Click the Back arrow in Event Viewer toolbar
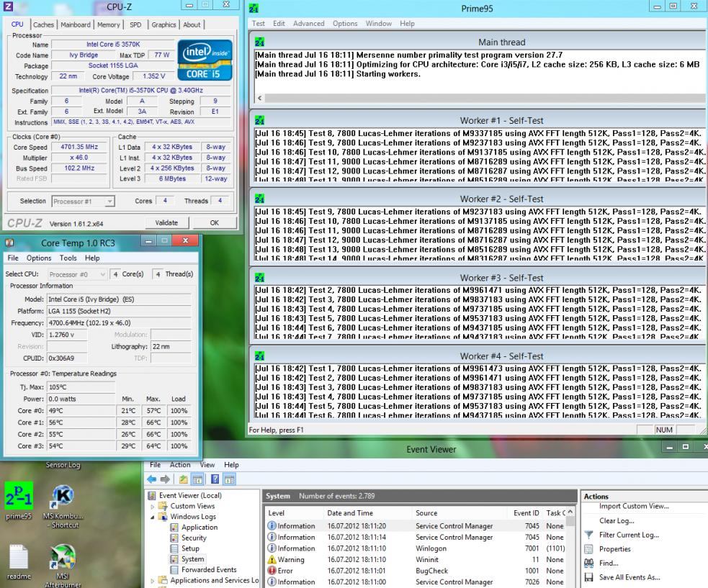Screen dimensions: 708x588 coord(152,479)
